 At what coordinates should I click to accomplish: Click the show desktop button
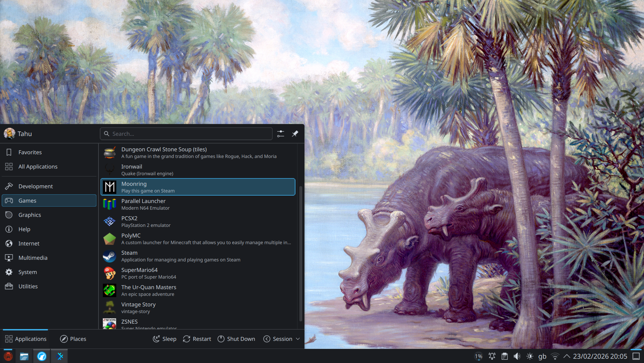(x=636, y=356)
